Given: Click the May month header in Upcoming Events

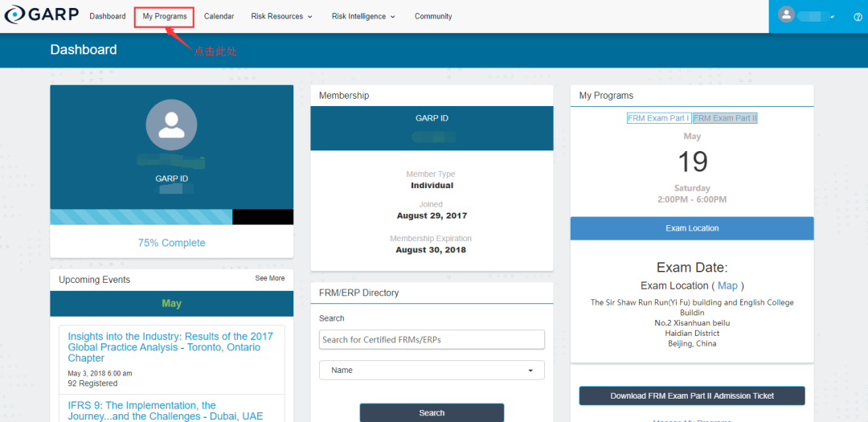Looking at the screenshot, I should (x=172, y=304).
